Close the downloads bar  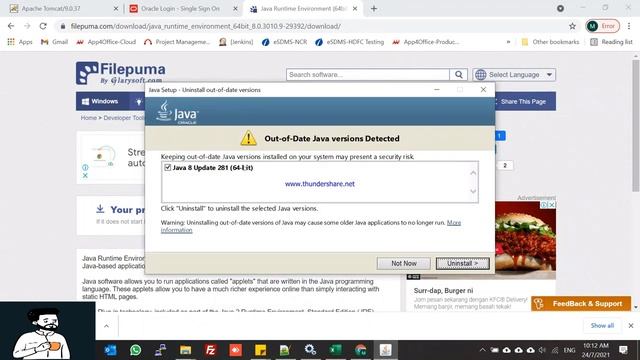tap(631, 325)
